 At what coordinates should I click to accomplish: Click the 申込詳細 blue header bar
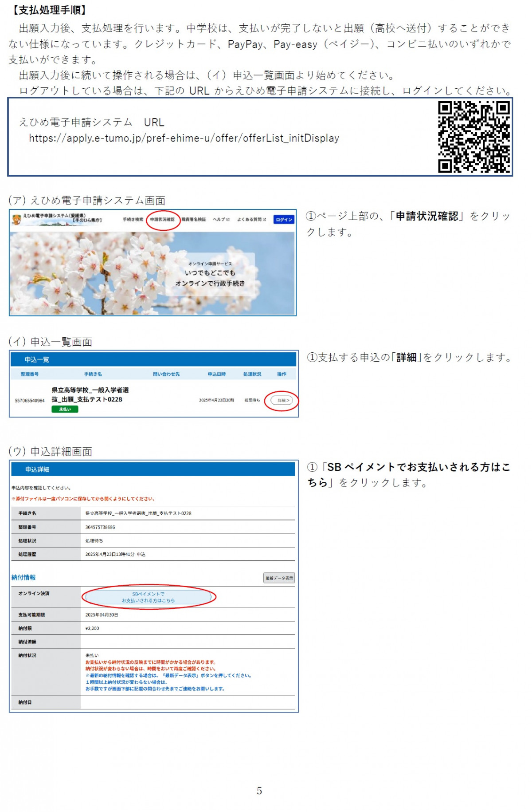tap(153, 469)
